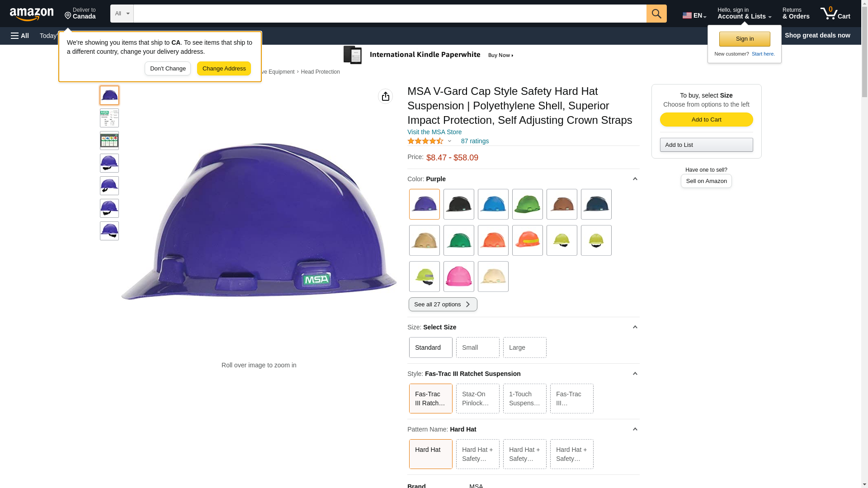Click the search magnifier button
The width and height of the screenshot is (868, 488).
[656, 14]
